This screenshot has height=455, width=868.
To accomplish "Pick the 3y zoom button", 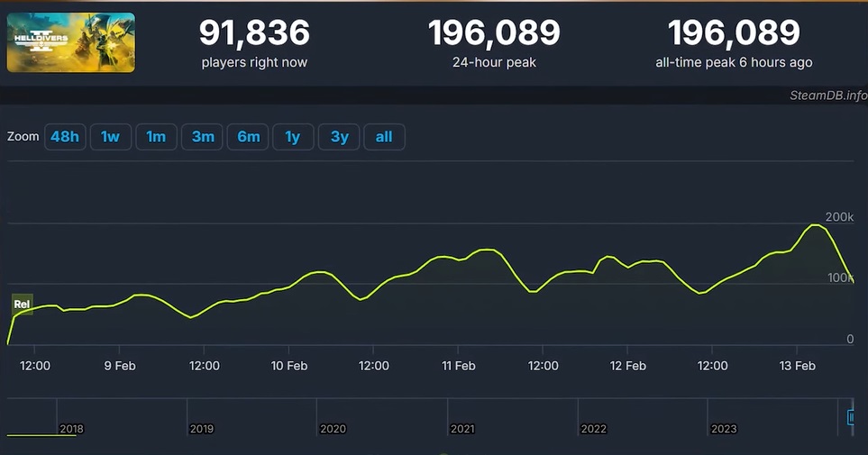I will [x=339, y=137].
